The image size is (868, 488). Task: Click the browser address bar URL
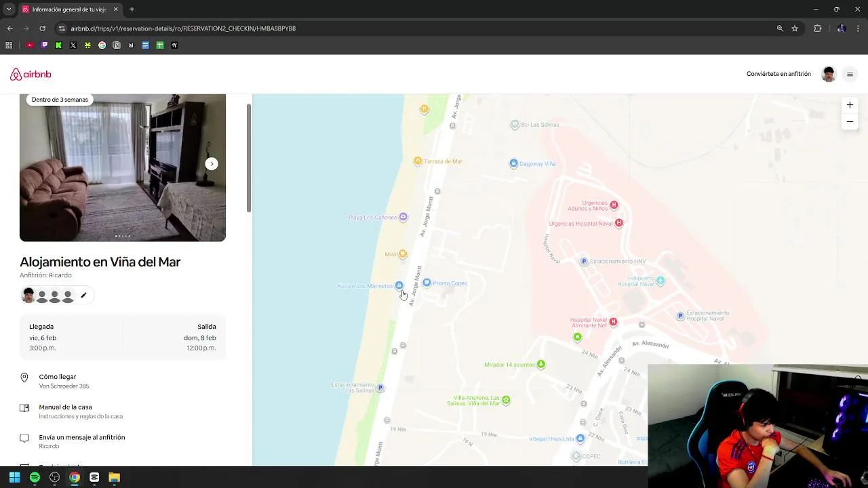pos(183,28)
